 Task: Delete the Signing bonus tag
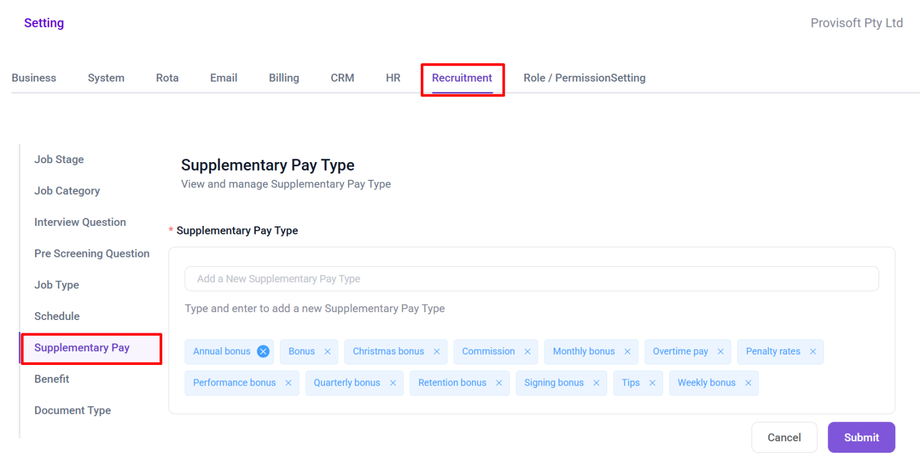coord(596,383)
